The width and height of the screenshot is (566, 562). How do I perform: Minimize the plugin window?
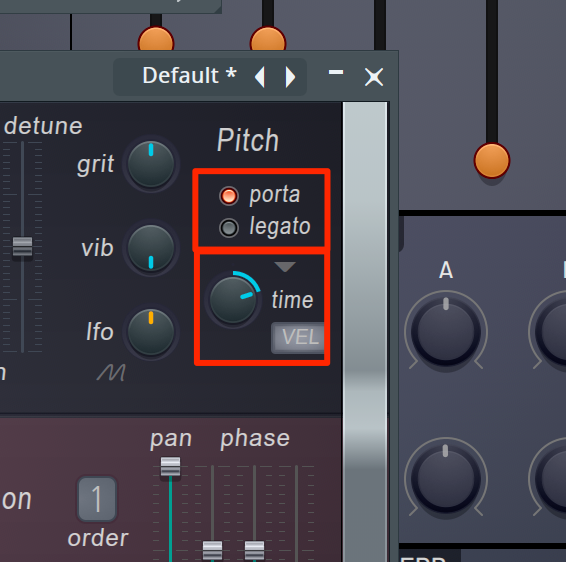pyautogui.click(x=336, y=73)
